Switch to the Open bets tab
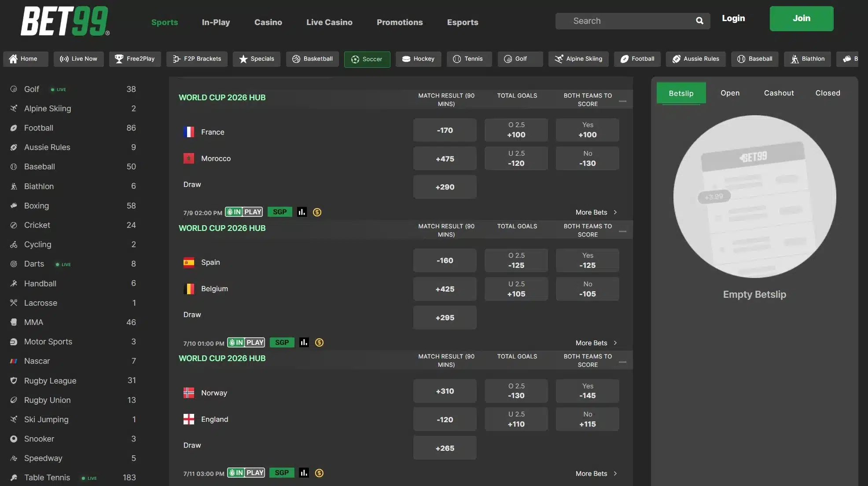This screenshot has width=868, height=486. [x=730, y=93]
